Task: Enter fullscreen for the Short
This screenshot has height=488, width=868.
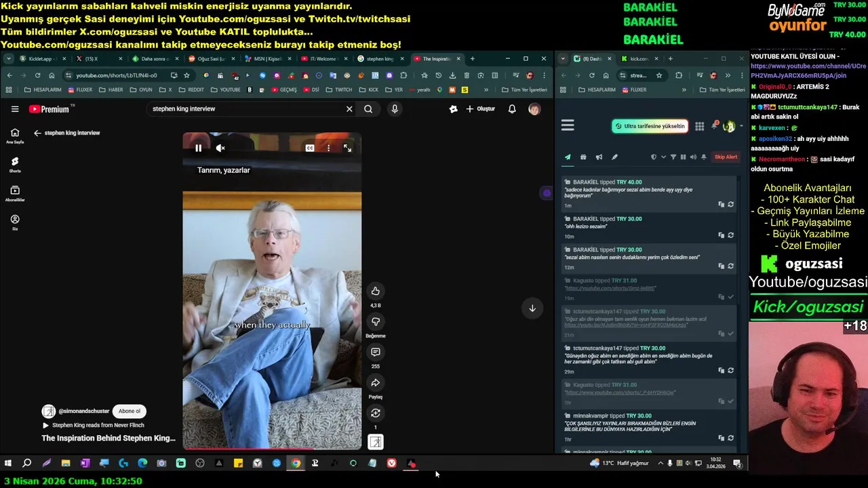Action: pyautogui.click(x=347, y=148)
